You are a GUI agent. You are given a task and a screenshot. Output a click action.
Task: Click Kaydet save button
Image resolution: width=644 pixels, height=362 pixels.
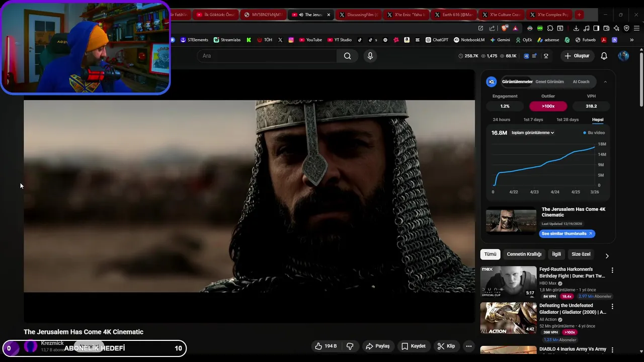point(414,346)
